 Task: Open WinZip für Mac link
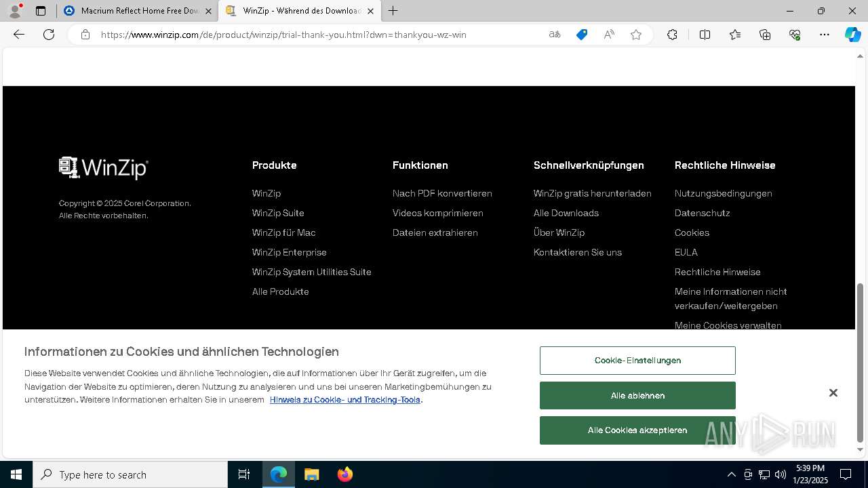tap(283, 232)
